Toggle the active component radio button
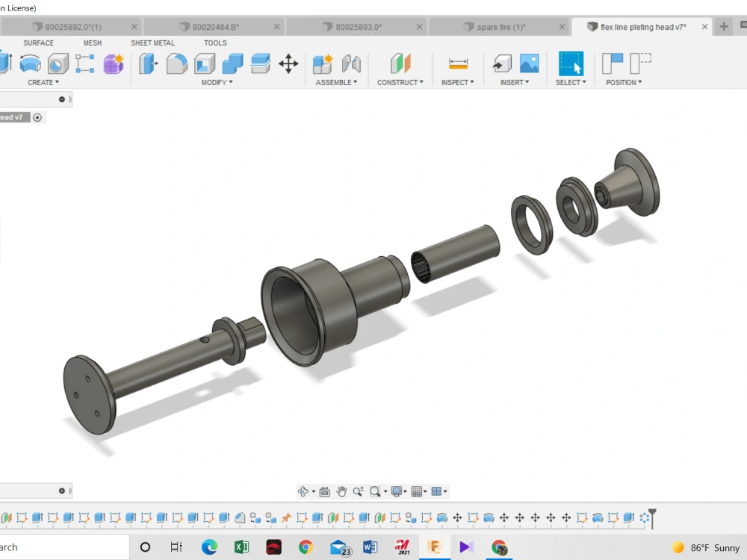 tap(37, 117)
